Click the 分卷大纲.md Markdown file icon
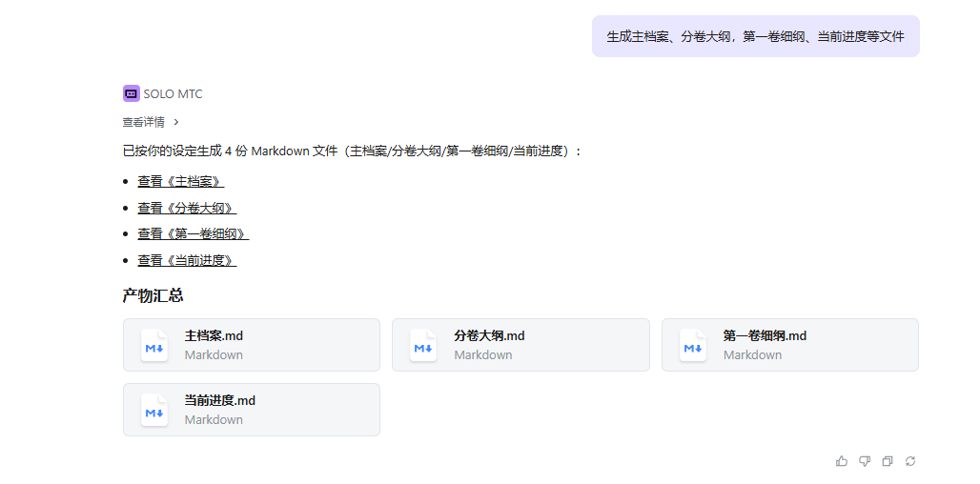Viewport: 980px width, 484px height. coord(423,345)
